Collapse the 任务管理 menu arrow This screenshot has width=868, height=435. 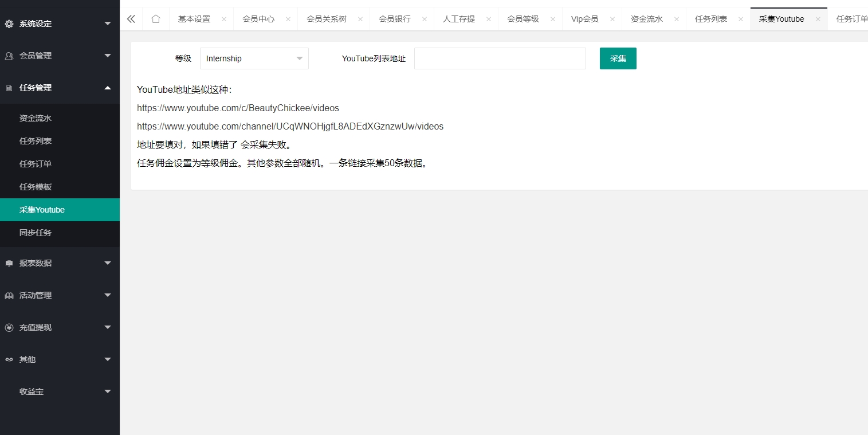tap(108, 88)
